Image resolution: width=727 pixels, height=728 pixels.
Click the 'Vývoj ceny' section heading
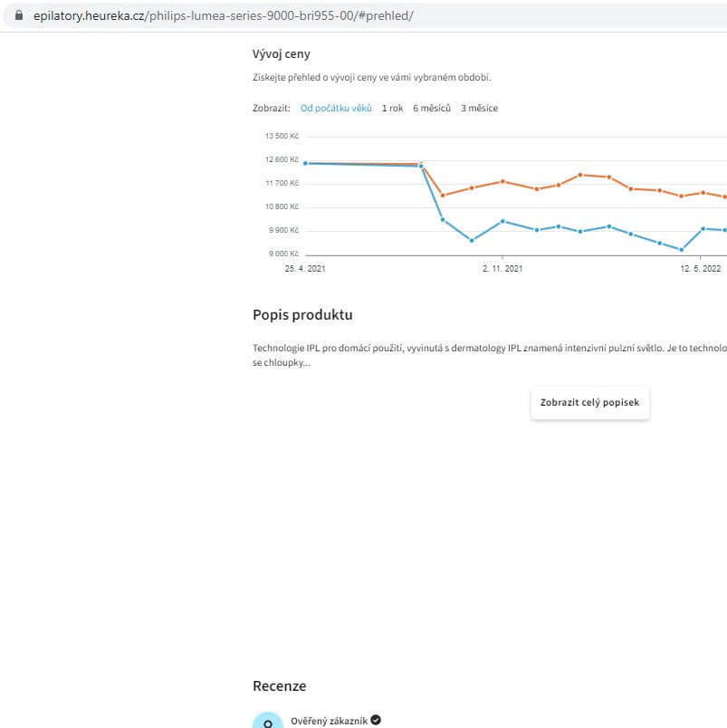click(x=281, y=54)
